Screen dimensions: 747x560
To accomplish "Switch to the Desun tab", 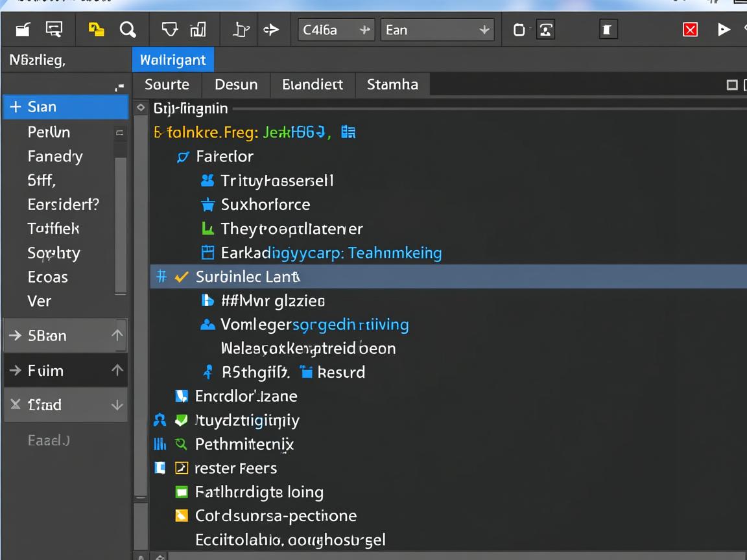I will (x=236, y=84).
